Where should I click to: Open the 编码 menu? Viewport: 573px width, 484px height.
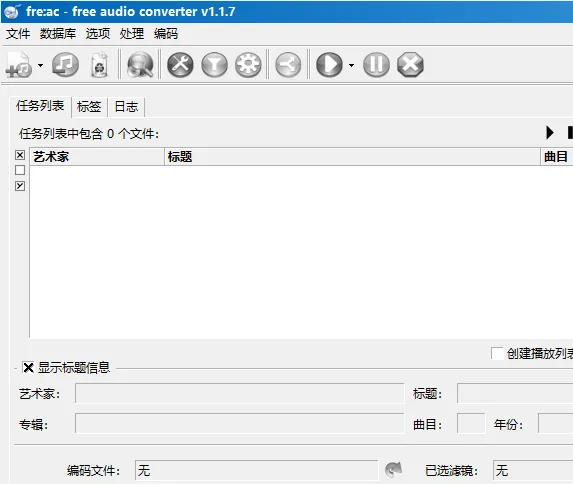click(x=166, y=34)
